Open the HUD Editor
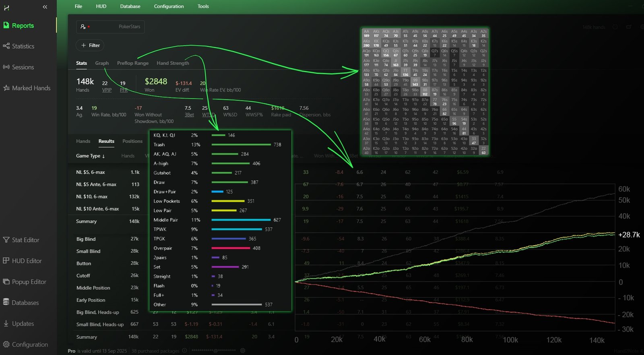 pos(27,261)
